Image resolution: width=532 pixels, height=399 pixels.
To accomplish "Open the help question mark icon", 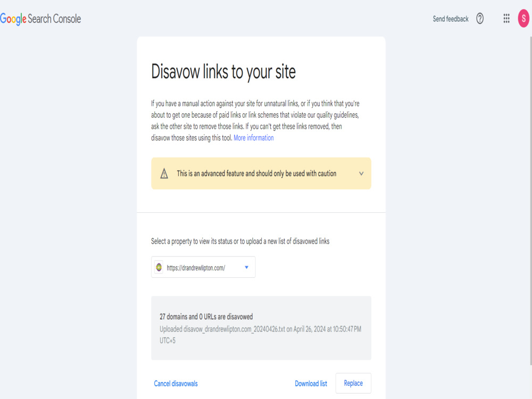I will (480, 19).
